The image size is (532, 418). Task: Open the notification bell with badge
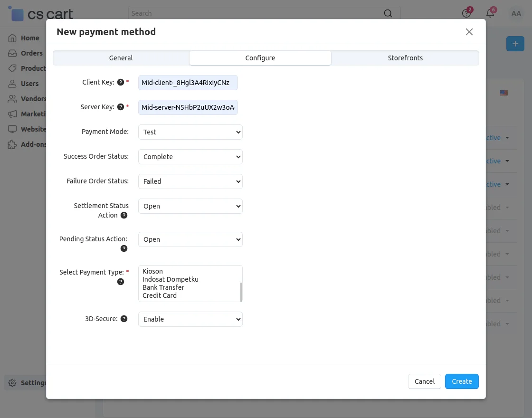coord(490,13)
